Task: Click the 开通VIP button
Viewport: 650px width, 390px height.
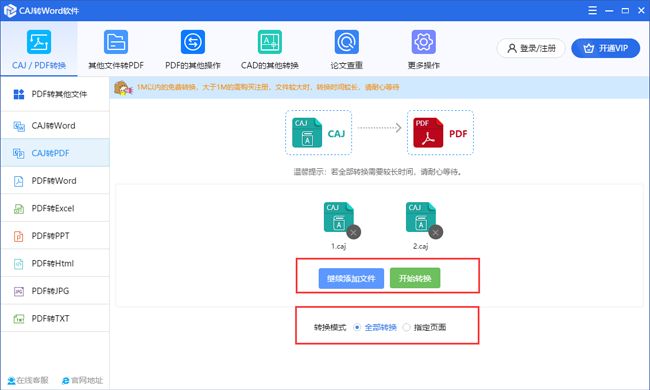Action: point(605,48)
